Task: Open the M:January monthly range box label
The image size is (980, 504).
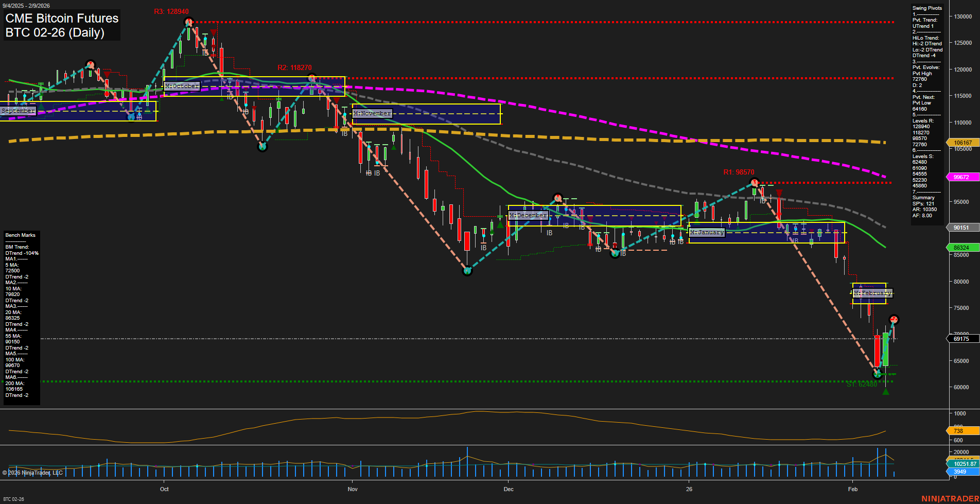Action: pyautogui.click(x=707, y=232)
